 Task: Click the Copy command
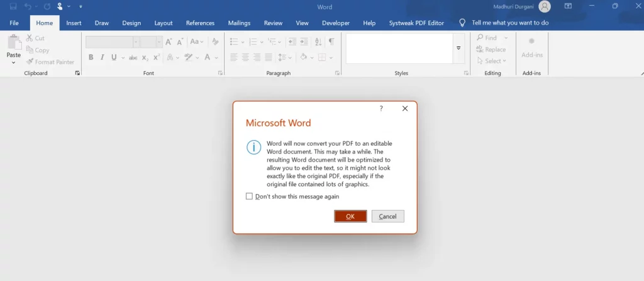pyautogui.click(x=37, y=50)
